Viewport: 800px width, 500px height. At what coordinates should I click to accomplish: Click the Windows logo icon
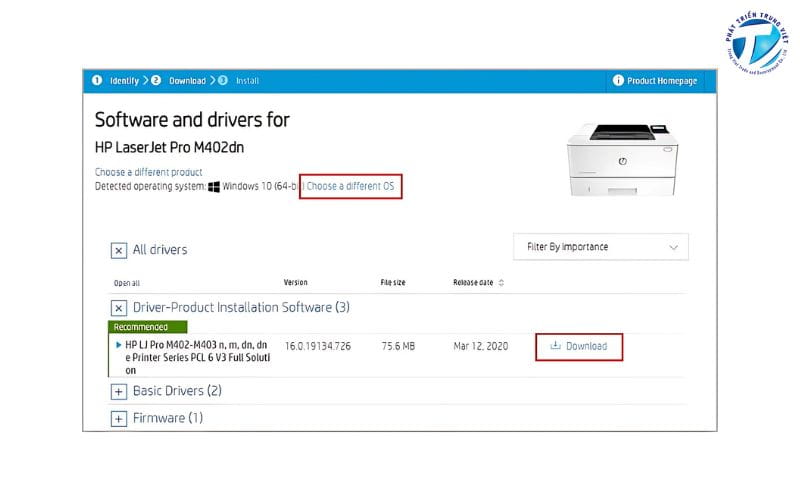[x=214, y=187]
